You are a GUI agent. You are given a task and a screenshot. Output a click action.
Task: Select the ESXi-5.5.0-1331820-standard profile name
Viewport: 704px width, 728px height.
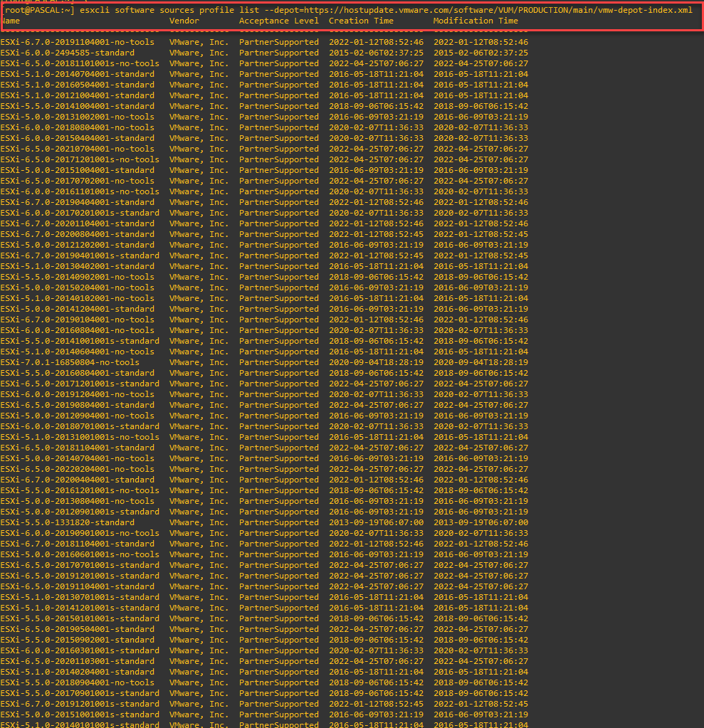point(67,522)
